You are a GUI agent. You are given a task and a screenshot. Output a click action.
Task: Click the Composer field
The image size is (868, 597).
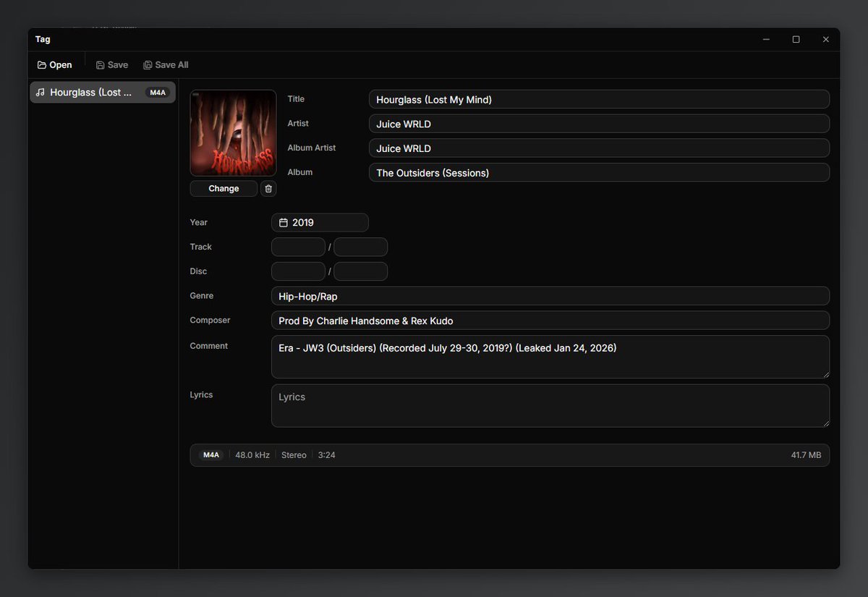[x=550, y=321]
